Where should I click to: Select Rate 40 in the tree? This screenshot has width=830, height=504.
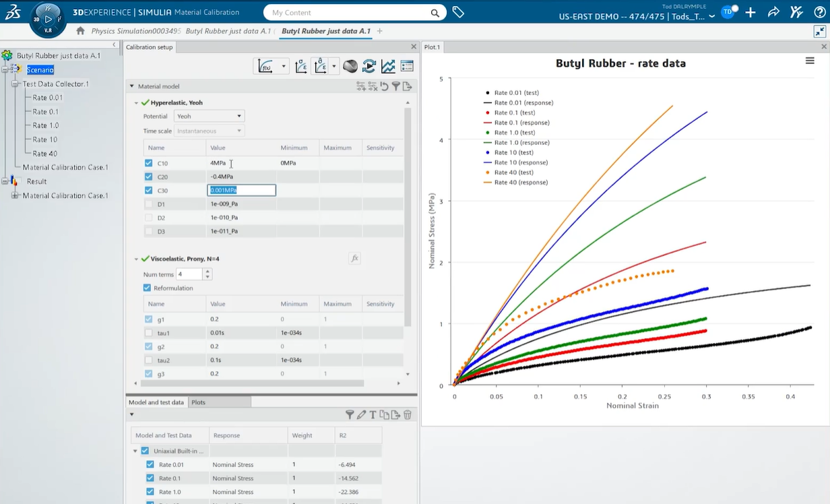[45, 154]
